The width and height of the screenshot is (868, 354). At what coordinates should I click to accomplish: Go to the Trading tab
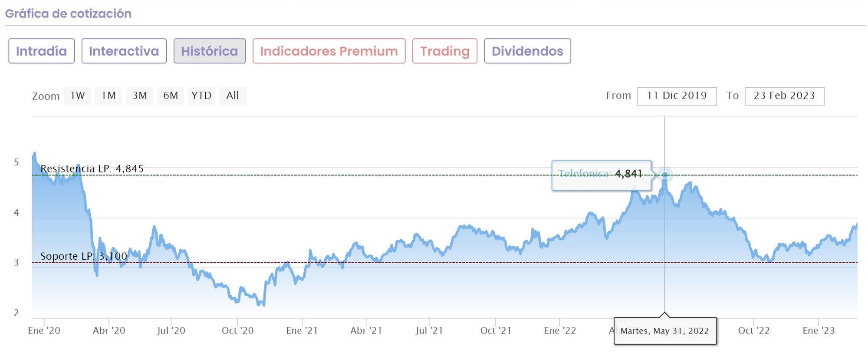[444, 51]
